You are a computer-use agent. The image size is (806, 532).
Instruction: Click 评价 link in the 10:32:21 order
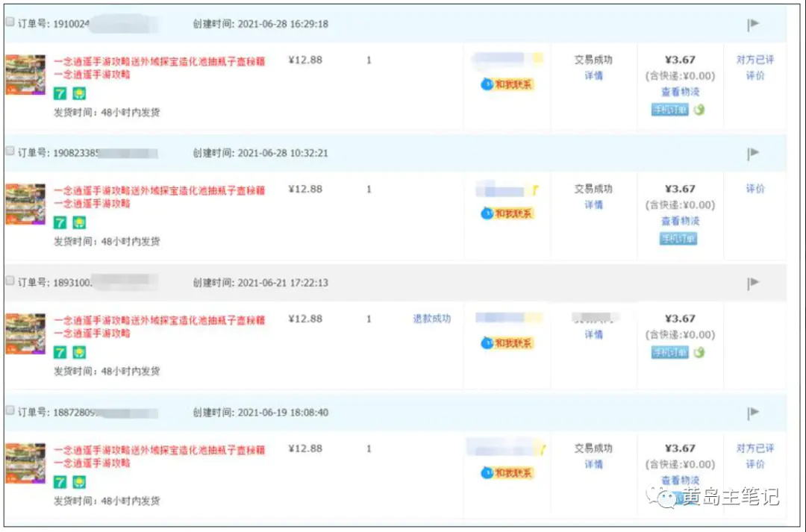(755, 189)
